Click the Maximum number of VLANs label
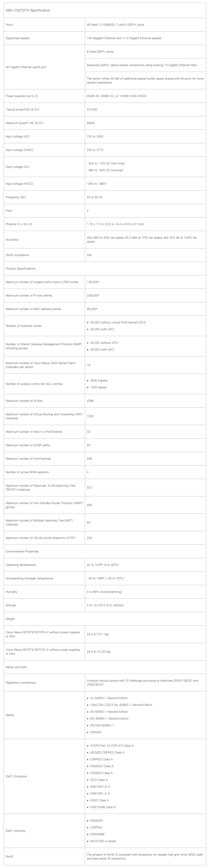The height and width of the screenshot is (868, 209). (x=24, y=401)
